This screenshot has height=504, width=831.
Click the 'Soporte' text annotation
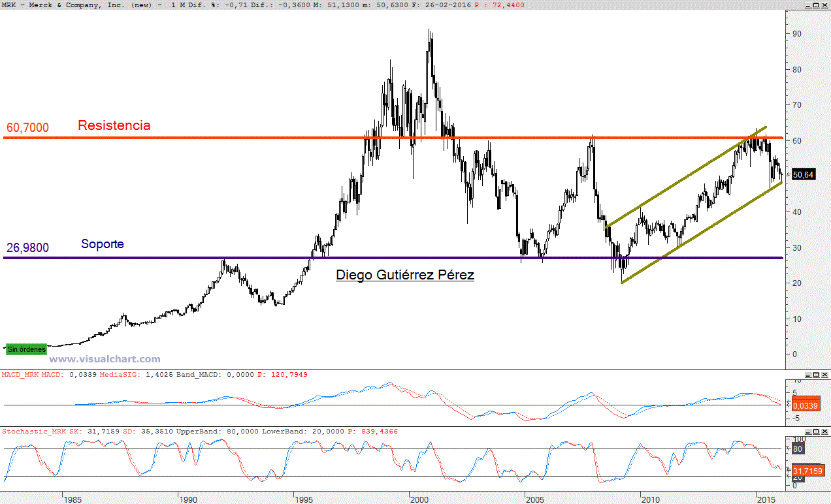coord(103,244)
